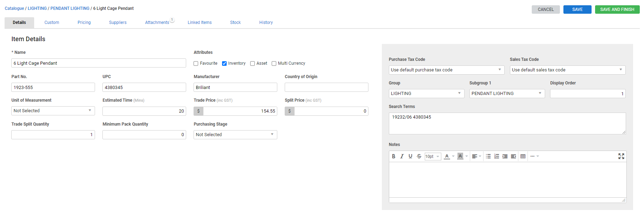Apply italic formatting in Notes editor

pos(402,156)
